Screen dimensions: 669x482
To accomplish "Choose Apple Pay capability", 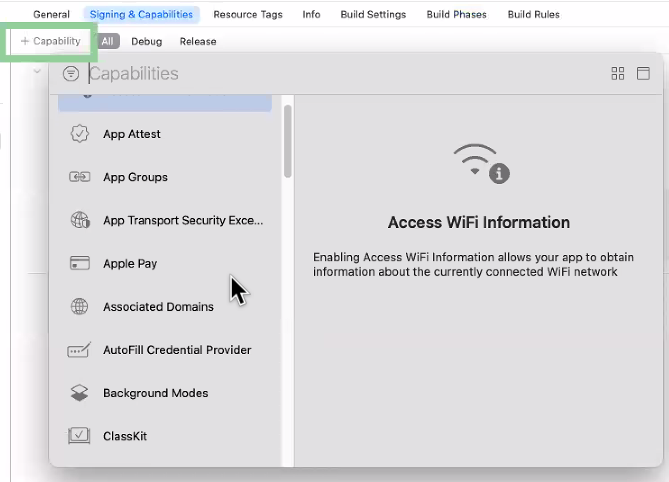I will click(x=165, y=263).
